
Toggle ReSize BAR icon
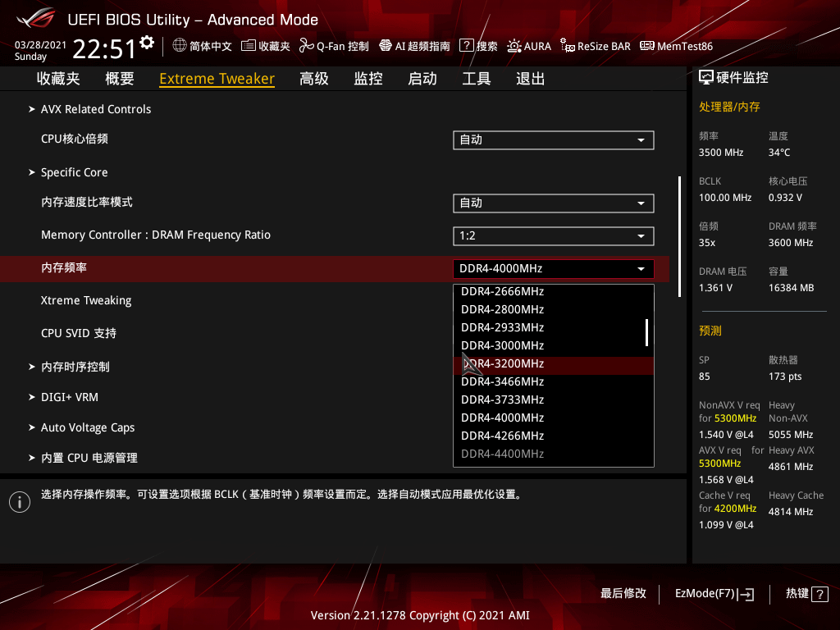(568, 46)
